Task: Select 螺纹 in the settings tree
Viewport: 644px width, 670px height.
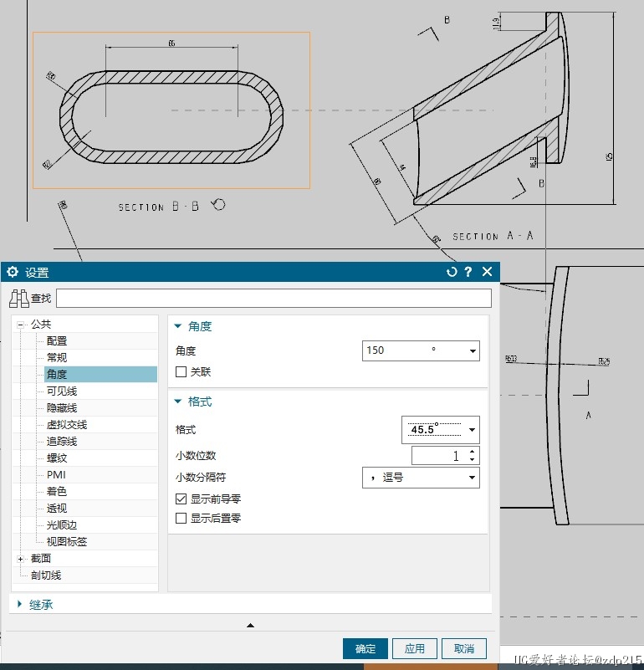Action: (57, 458)
